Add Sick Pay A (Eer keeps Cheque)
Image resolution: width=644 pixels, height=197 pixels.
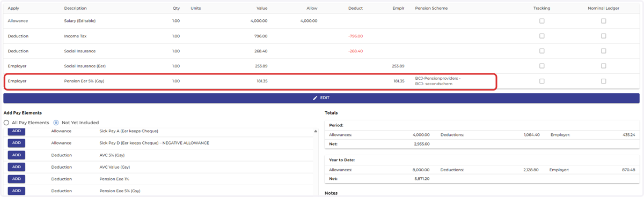pyautogui.click(x=17, y=131)
